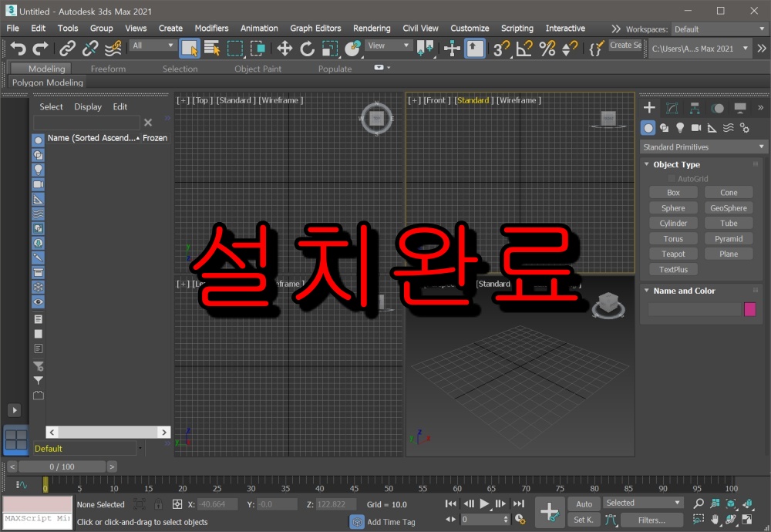
Task: Select the Select and Move tool
Action: pos(284,48)
